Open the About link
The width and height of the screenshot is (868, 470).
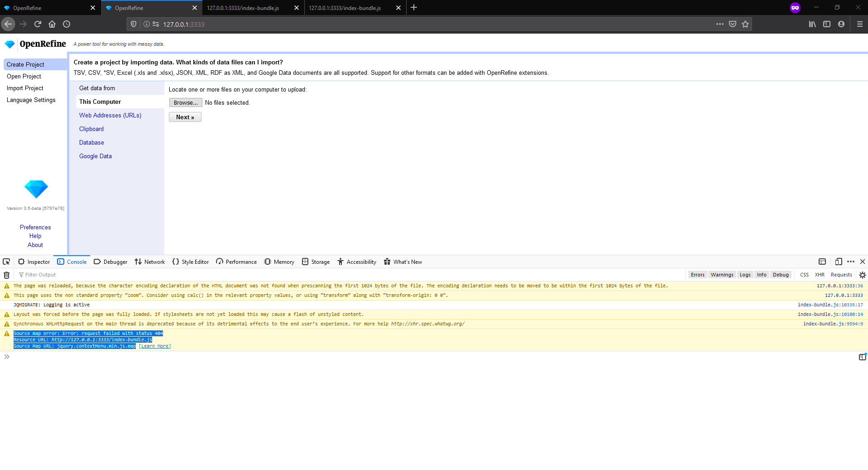tap(35, 245)
